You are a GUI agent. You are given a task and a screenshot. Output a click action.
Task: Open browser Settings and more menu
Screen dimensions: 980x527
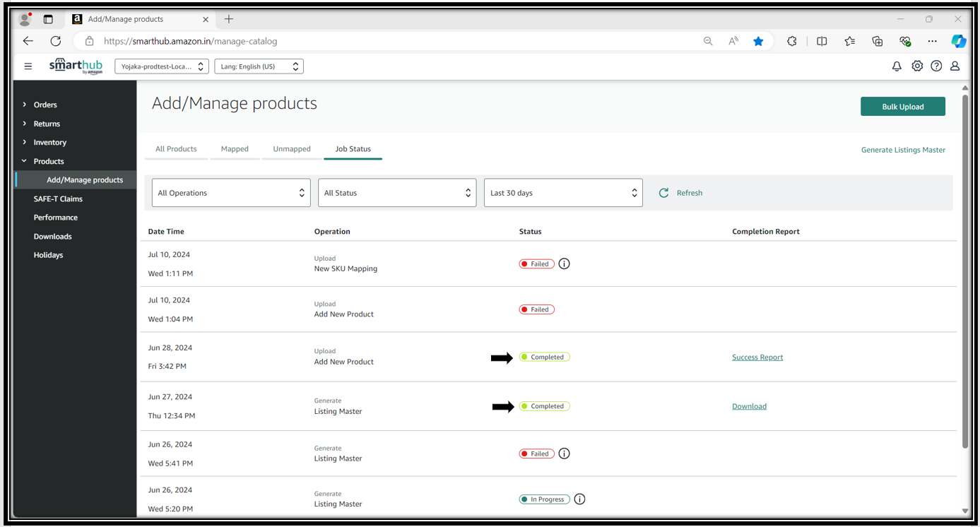pyautogui.click(x=933, y=41)
